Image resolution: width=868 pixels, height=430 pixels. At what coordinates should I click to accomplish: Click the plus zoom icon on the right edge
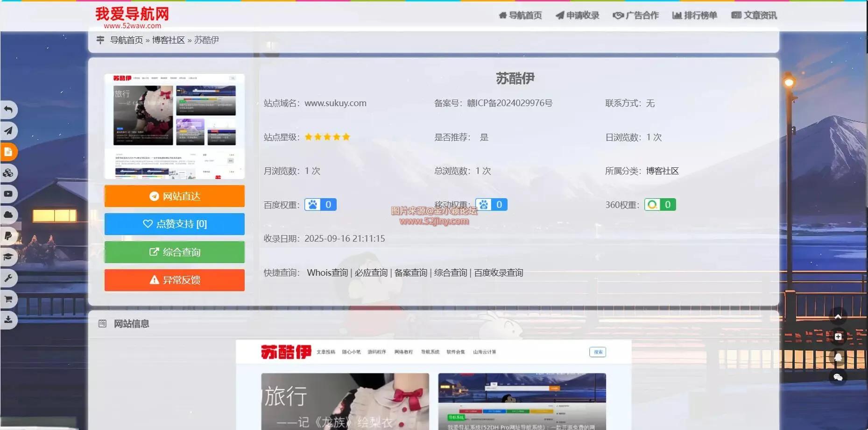[838, 336]
